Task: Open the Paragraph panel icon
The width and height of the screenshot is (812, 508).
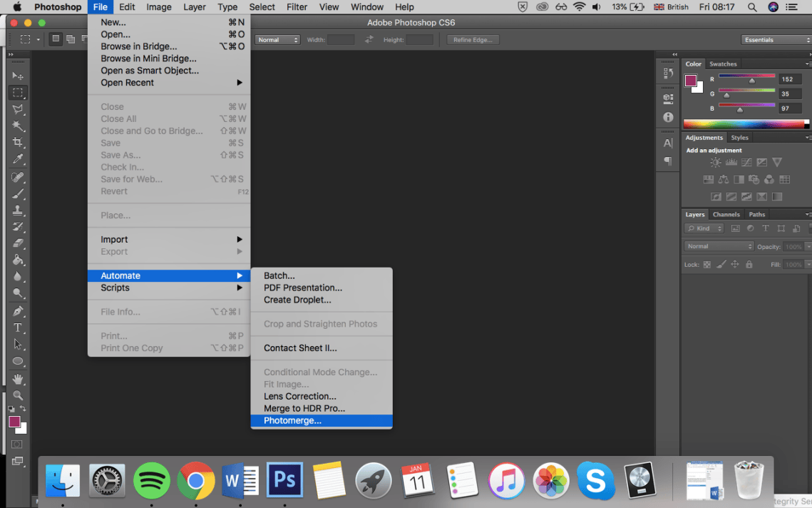Action: pyautogui.click(x=668, y=161)
